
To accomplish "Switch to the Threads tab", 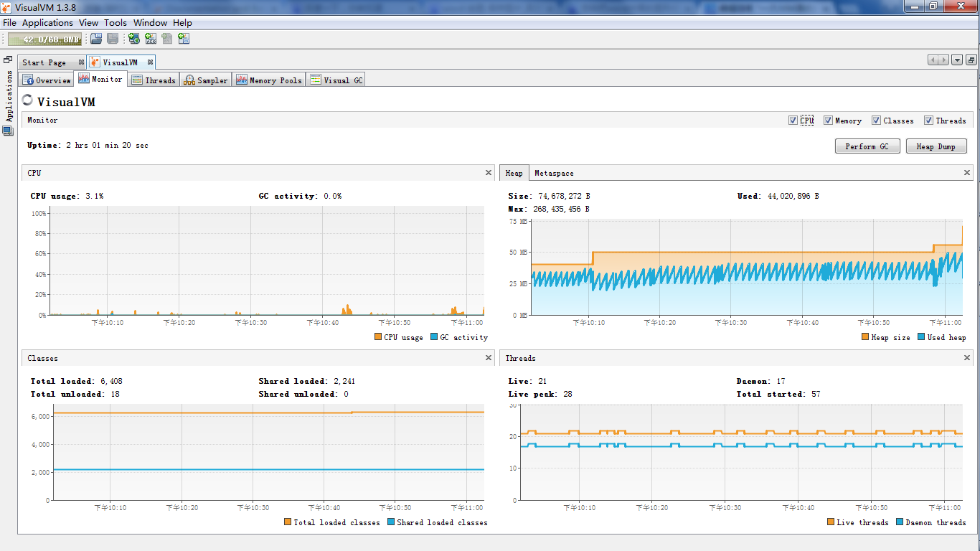I will [x=154, y=80].
